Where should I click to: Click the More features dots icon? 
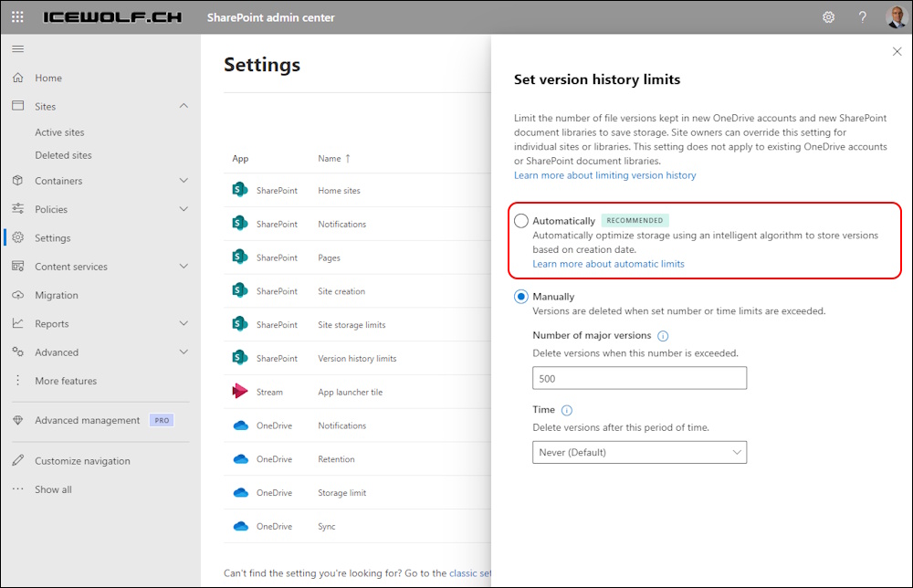coord(18,380)
